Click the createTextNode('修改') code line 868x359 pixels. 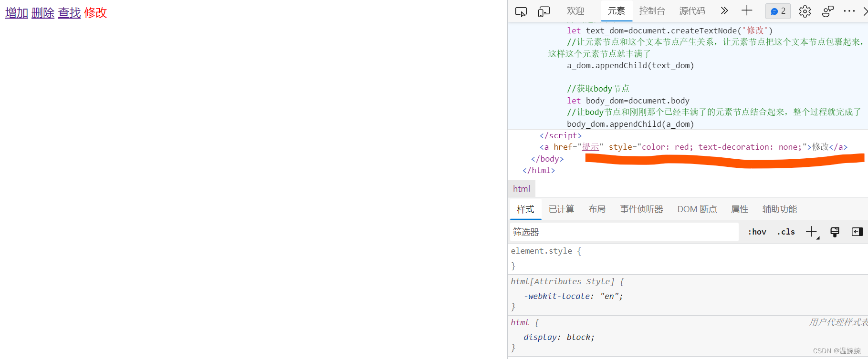tap(670, 31)
